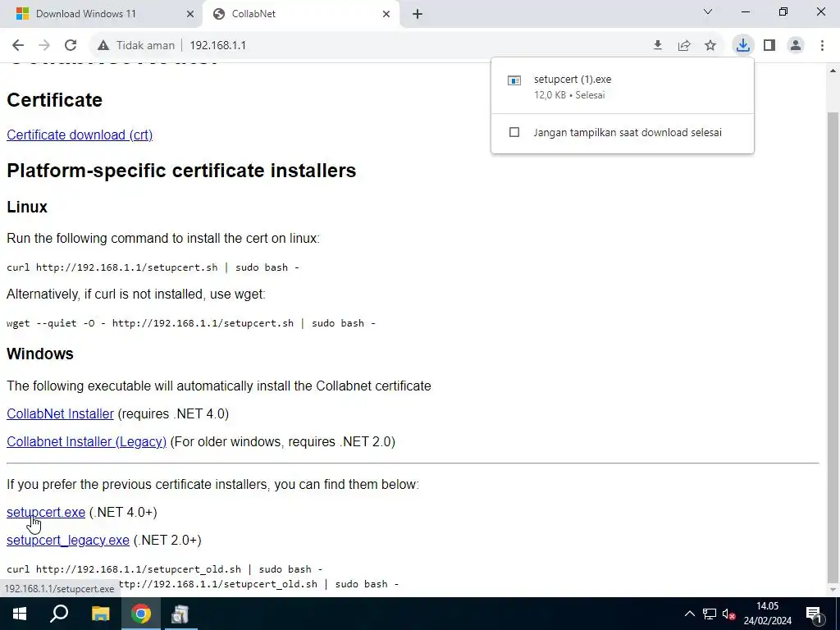Screen dimensions: 840x630
Task: Click the forward navigation arrow
Action: coord(44,46)
